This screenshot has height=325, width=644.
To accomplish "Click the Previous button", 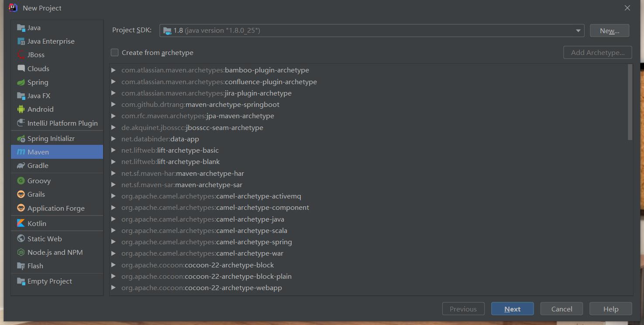I will tap(463, 309).
